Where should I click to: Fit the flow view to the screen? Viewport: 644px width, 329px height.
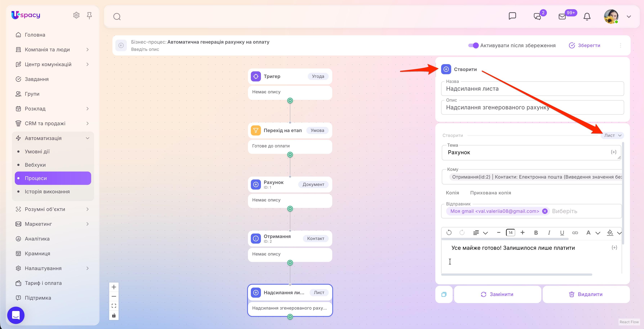114,306
